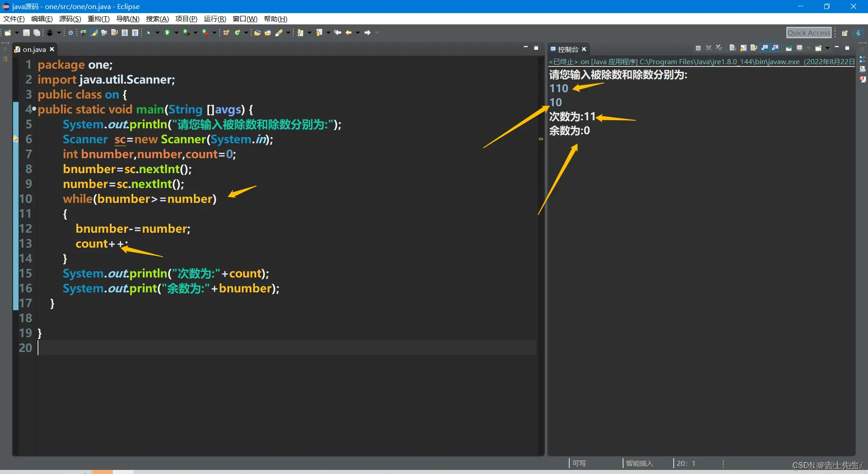The width and height of the screenshot is (868, 474).
Task: Toggle Mark Occurrences highlighter
Action: [x=94, y=33]
